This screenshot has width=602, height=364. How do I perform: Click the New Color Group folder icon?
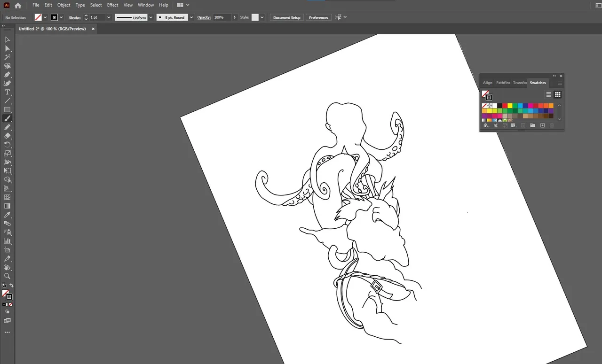coord(532,125)
